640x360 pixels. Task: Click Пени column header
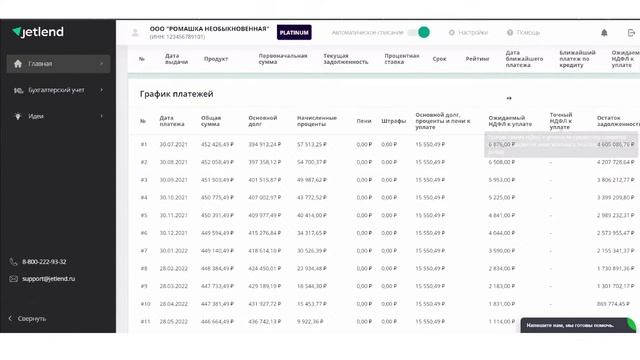click(364, 121)
